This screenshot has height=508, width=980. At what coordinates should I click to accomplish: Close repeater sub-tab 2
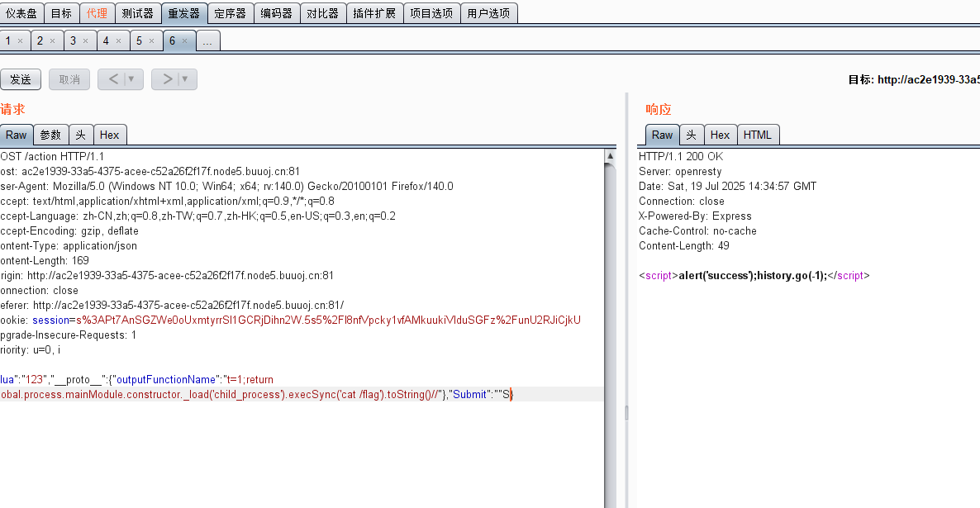pos(53,41)
